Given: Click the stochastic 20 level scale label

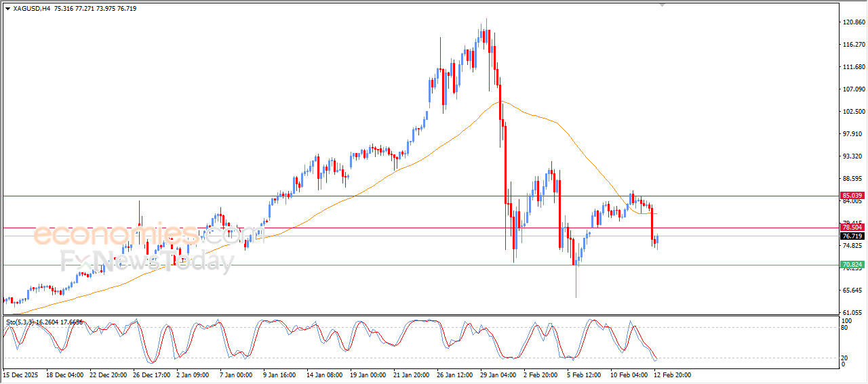Looking at the screenshot, I should (x=845, y=357).
